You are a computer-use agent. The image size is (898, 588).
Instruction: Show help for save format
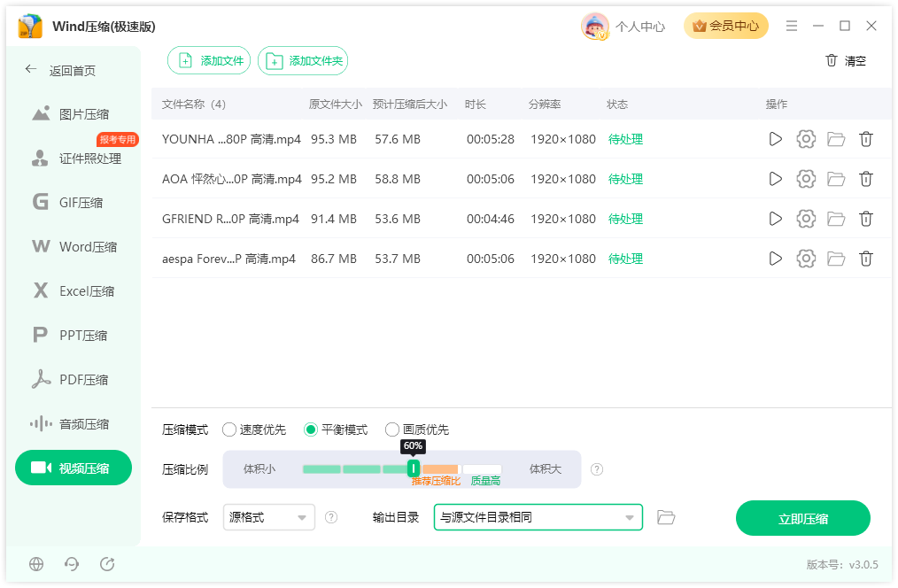(331, 517)
